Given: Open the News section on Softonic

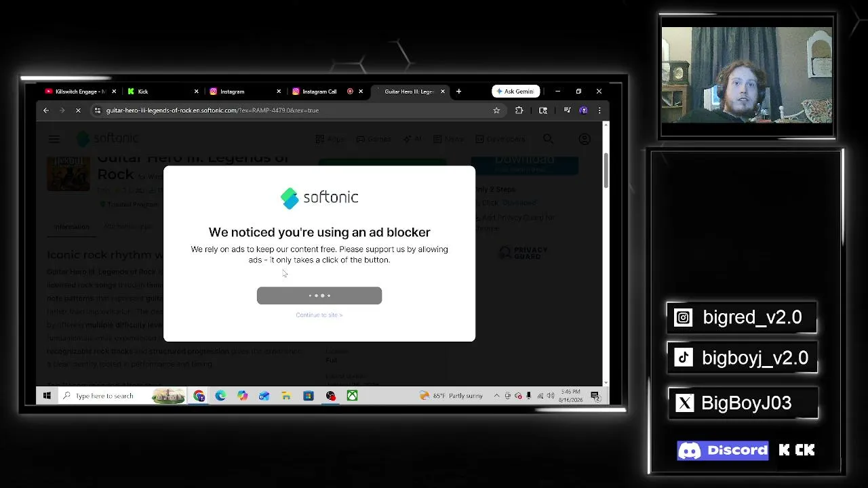Looking at the screenshot, I should click(x=449, y=139).
